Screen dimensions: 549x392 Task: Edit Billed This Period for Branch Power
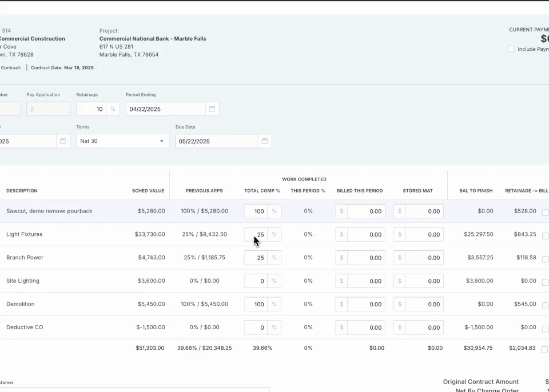366,258
